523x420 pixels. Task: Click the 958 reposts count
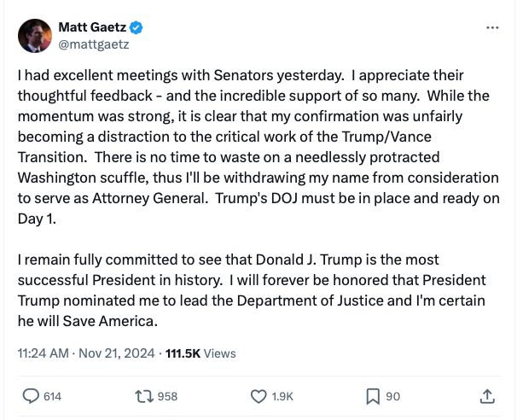(x=167, y=396)
